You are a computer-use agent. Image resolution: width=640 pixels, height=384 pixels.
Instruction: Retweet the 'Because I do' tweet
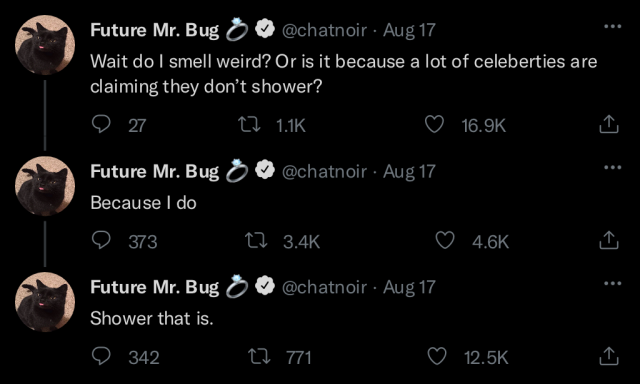pyautogui.click(x=256, y=241)
